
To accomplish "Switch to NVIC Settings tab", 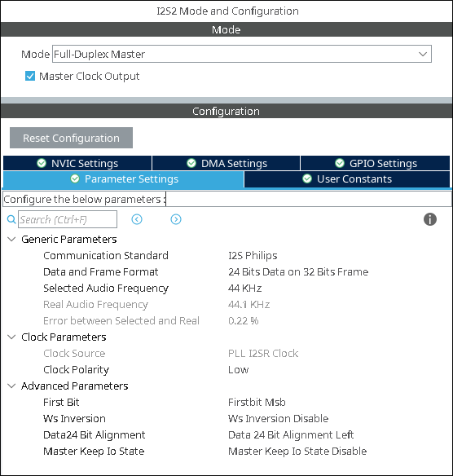I will click(x=77, y=163).
